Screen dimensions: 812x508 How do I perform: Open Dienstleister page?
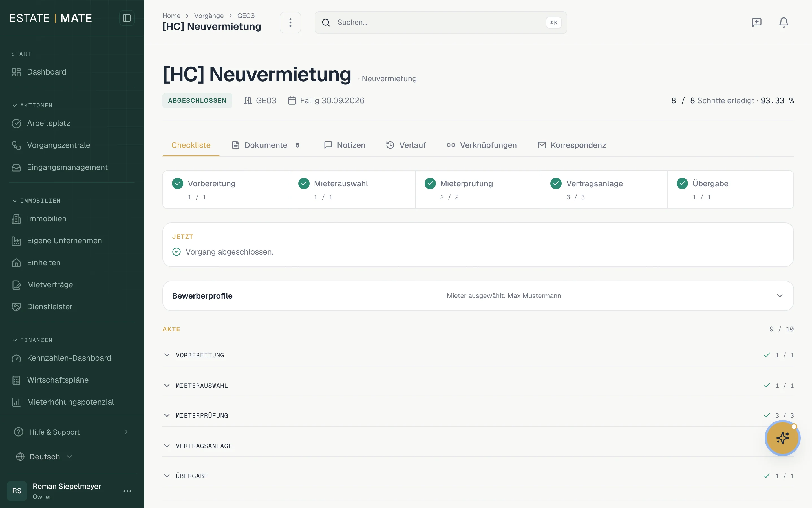point(72,307)
